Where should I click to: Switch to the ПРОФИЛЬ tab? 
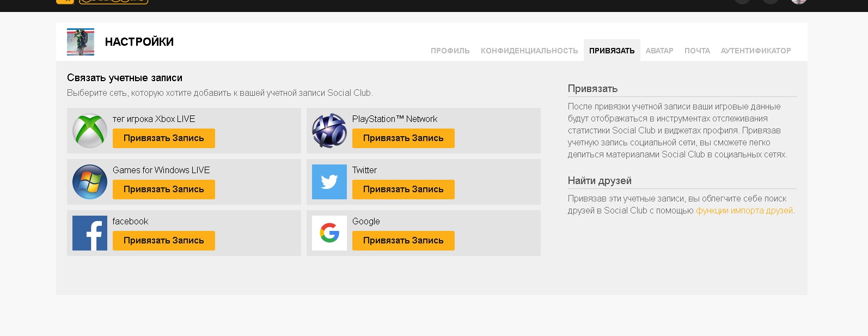click(x=450, y=51)
